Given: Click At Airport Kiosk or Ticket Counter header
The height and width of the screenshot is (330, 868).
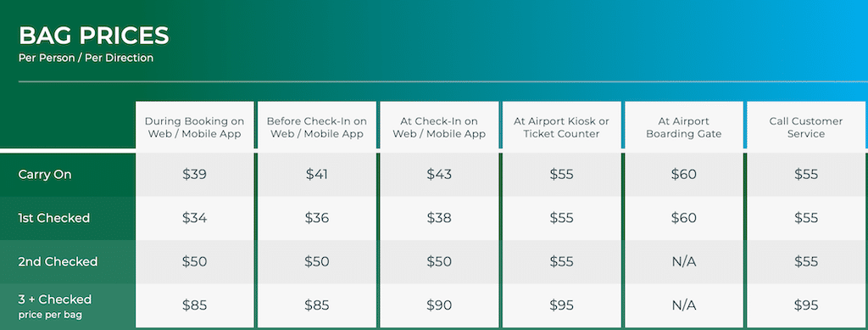Looking at the screenshot, I should point(561,127).
